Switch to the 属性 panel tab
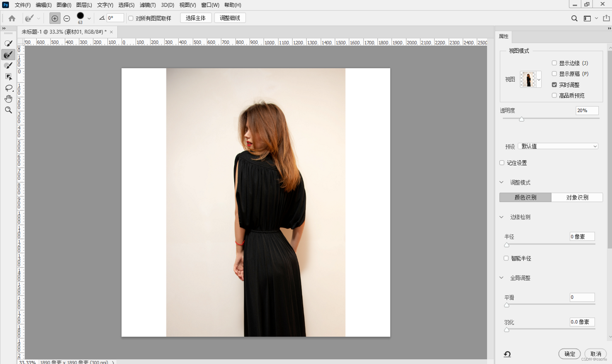Viewport: 612px width, 364px height. point(504,36)
